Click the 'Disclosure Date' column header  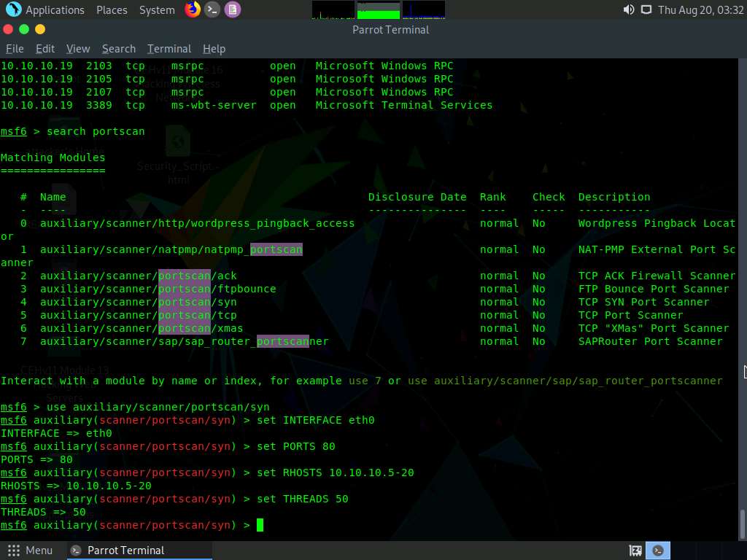coord(417,197)
